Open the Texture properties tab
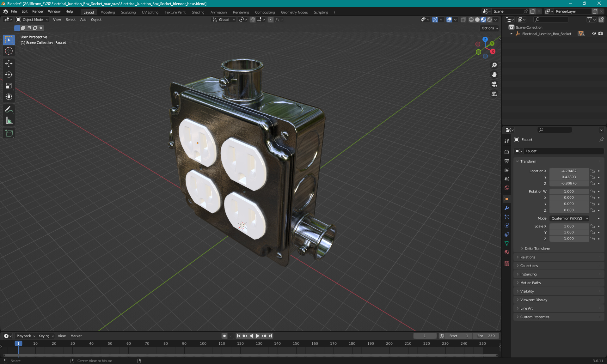The image size is (607, 364). click(x=507, y=263)
